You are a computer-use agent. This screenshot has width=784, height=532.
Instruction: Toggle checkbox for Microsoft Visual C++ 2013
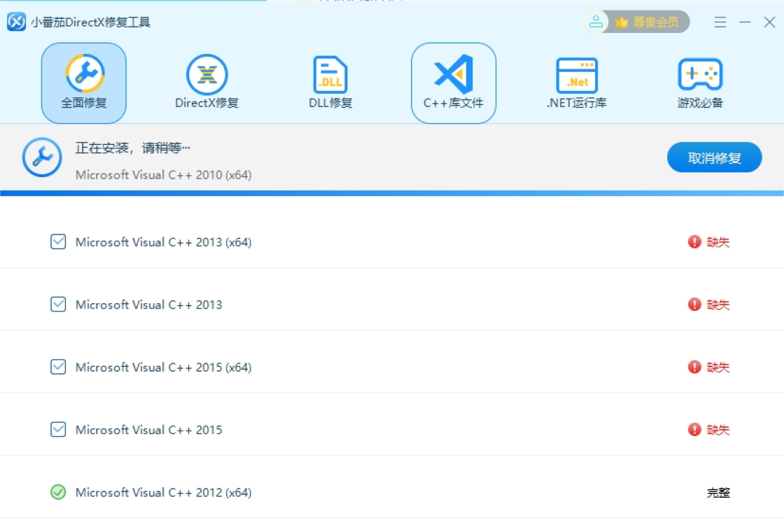coord(58,304)
